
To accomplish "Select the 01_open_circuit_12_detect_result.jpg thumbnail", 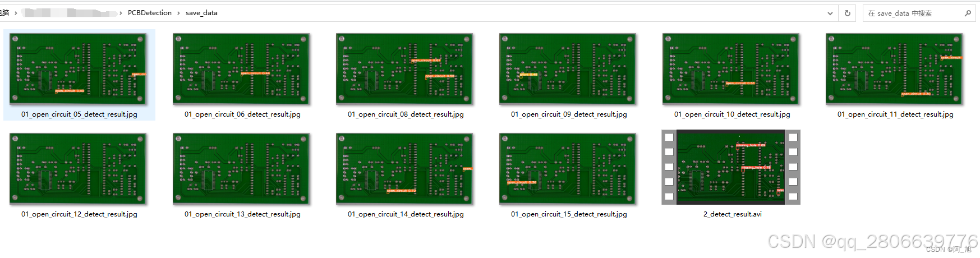I will 79,169.
